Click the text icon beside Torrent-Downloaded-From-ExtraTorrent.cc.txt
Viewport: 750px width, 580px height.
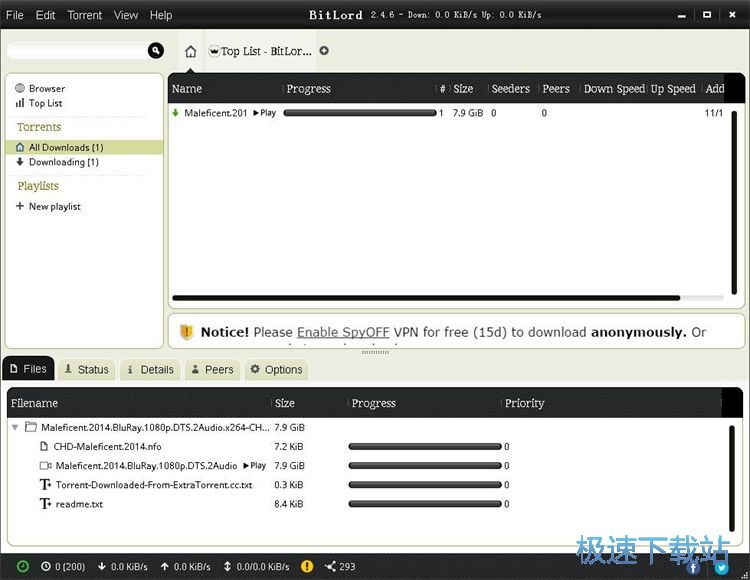point(45,484)
